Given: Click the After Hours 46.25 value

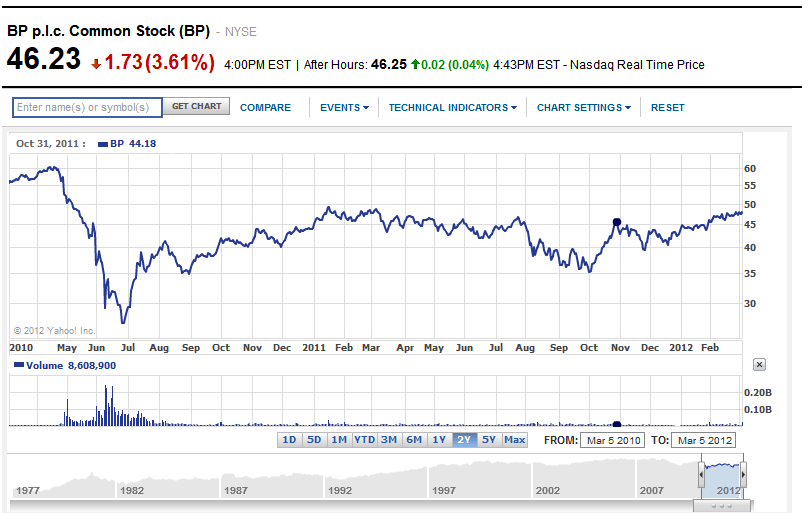Looking at the screenshot, I should [x=389, y=65].
